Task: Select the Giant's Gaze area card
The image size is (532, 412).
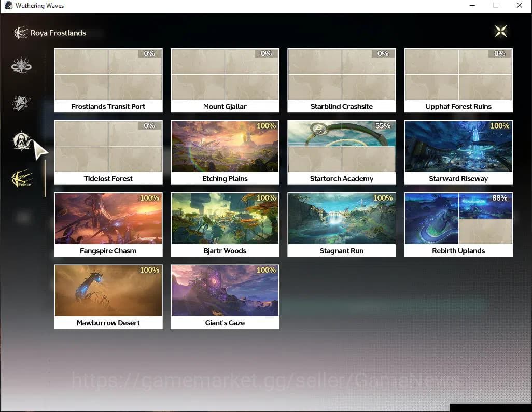Action: [x=225, y=296]
